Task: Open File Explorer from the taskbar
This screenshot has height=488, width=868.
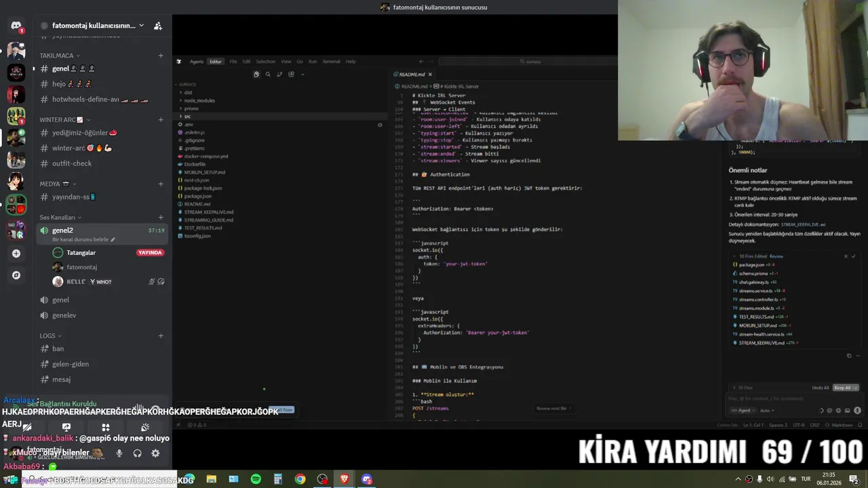Action: point(212,479)
